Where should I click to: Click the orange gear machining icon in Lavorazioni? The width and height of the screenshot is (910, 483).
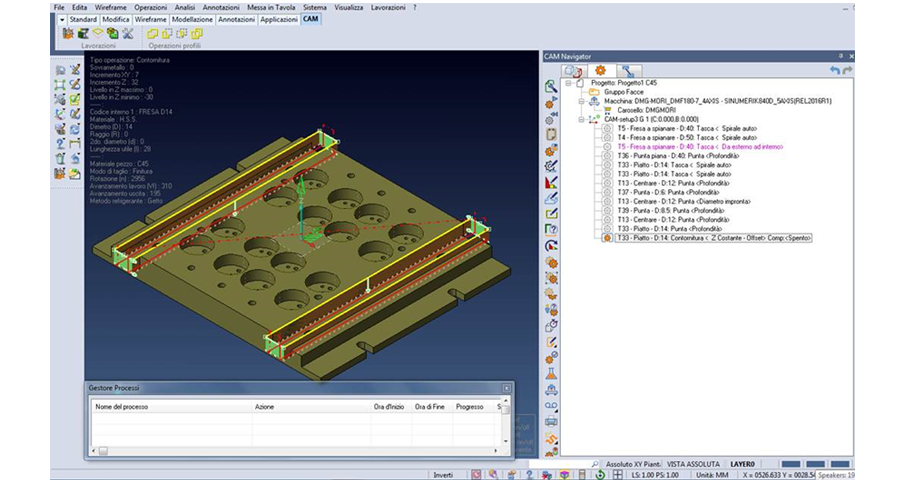click(68, 34)
